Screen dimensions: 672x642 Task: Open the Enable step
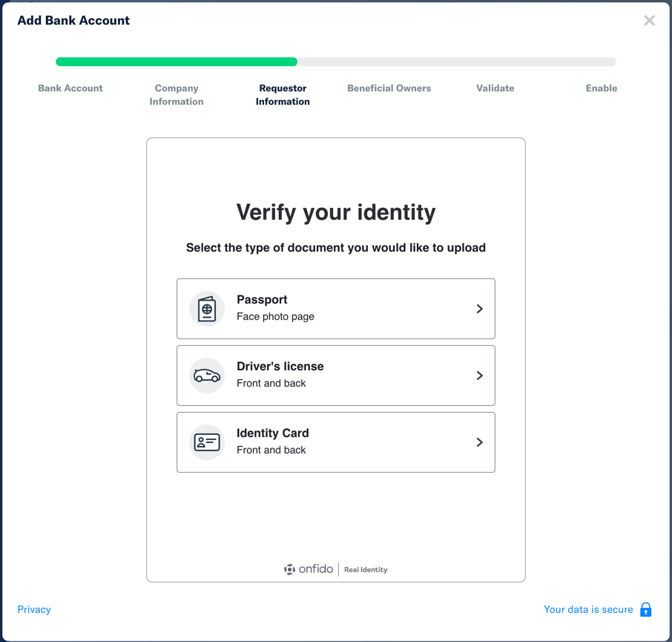click(601, 88)
